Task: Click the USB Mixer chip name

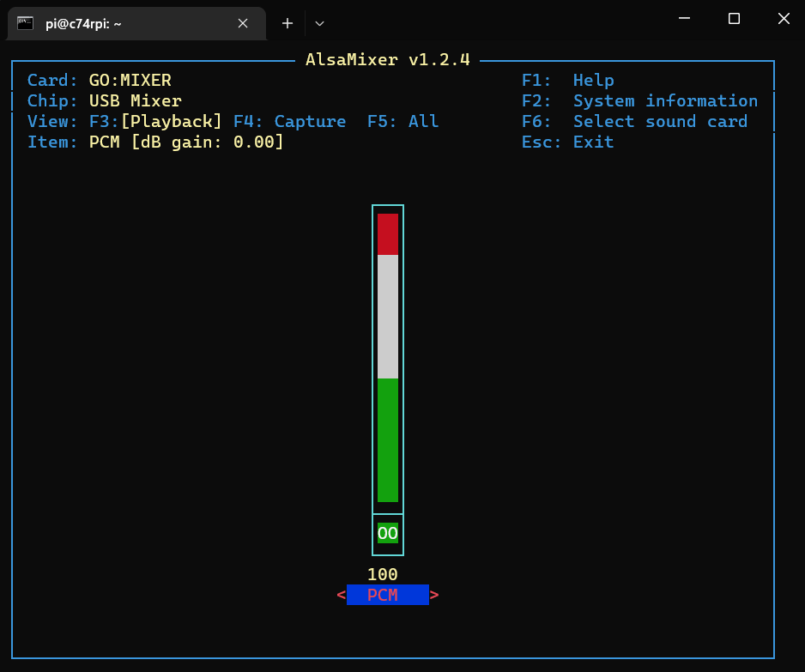Action: tap(135, 100)
